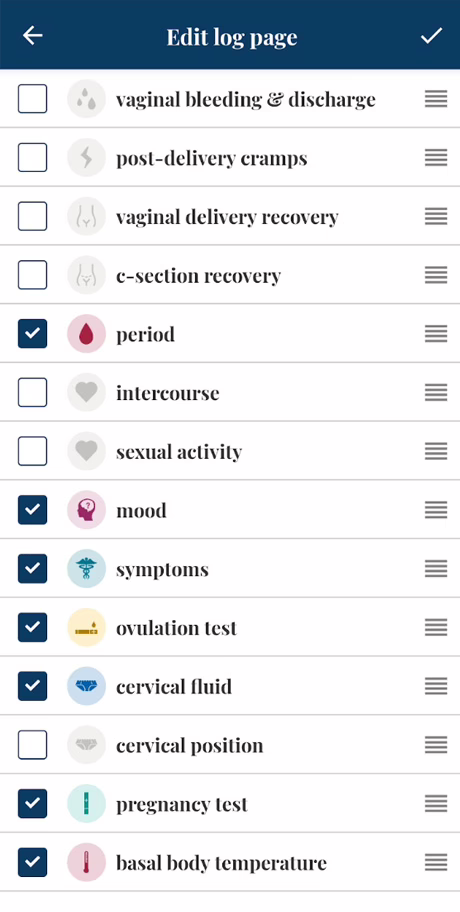Tap the heart icon next to sexual activity
This screenshot has height=912, width=460.
pos(87,451)
